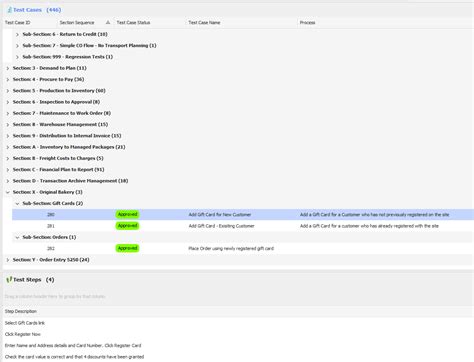Click 'Section: X - Original Bakery (3)' label
The image size is (474, 362).
coord(48,192)
